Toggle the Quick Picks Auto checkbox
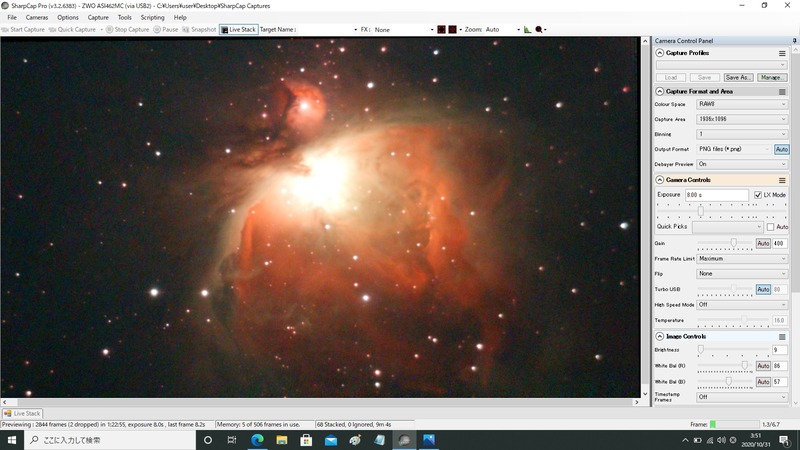 [x=770, y=227]
